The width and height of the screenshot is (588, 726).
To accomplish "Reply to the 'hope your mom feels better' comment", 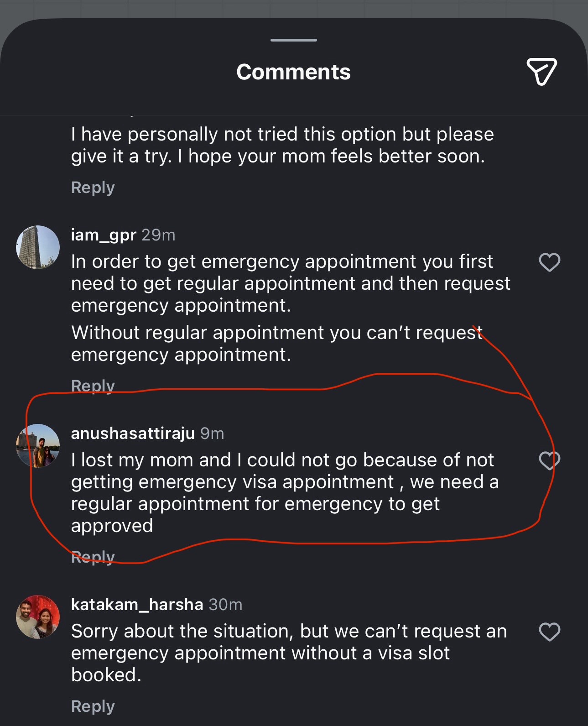I will 93,188.
